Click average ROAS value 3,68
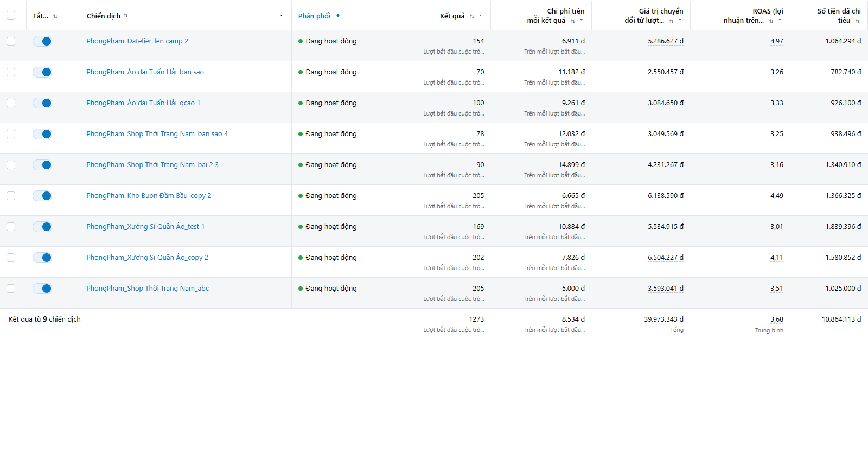This screenshot has height=461, width=868. click(x=777, y=319)
